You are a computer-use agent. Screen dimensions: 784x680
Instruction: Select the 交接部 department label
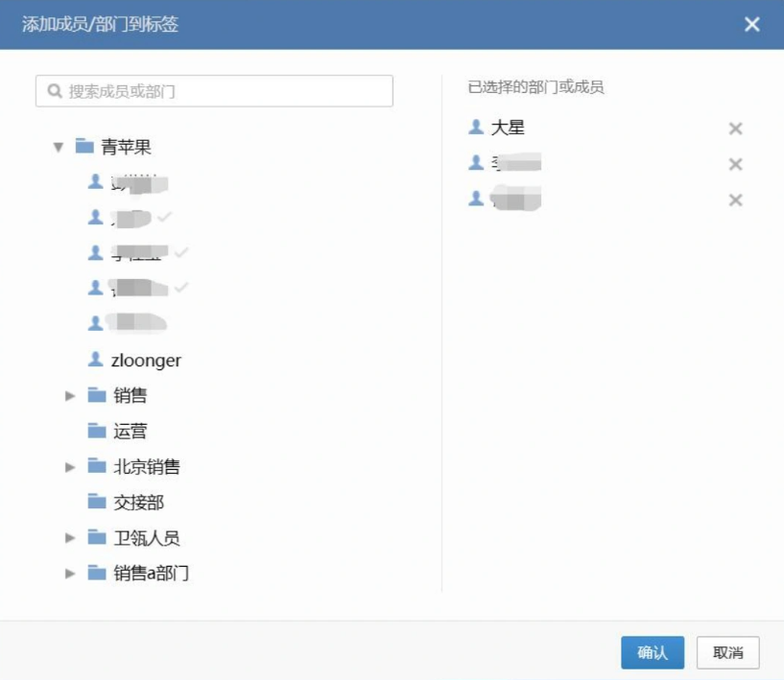point(138,503)
